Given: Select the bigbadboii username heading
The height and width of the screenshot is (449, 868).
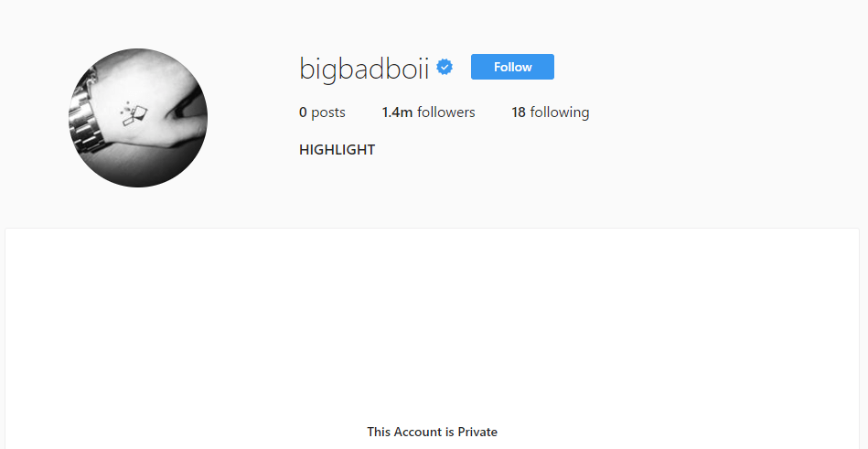Looking at the screenshot, I should pos(364,69).
